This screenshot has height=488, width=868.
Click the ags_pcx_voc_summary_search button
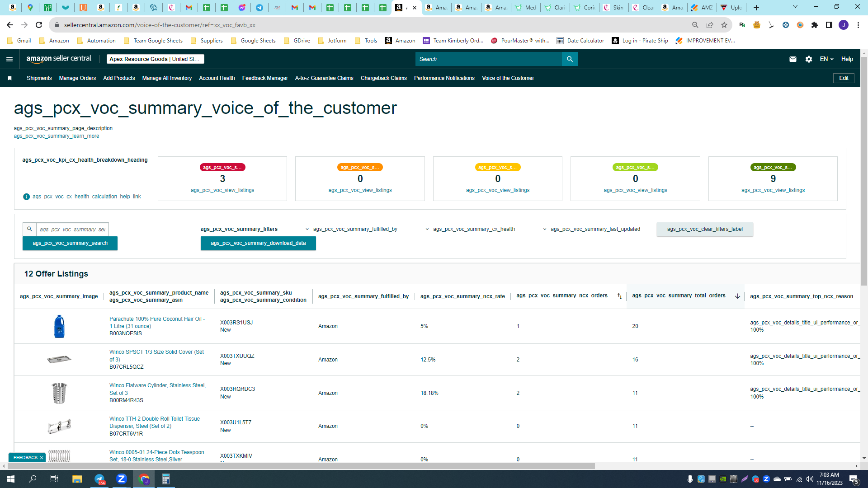point(70,243)
